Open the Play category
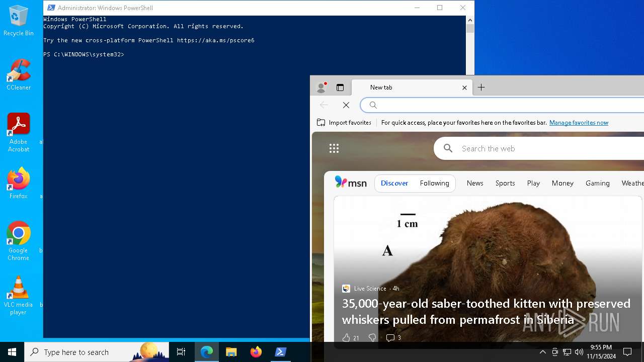 tap(533, 184)
